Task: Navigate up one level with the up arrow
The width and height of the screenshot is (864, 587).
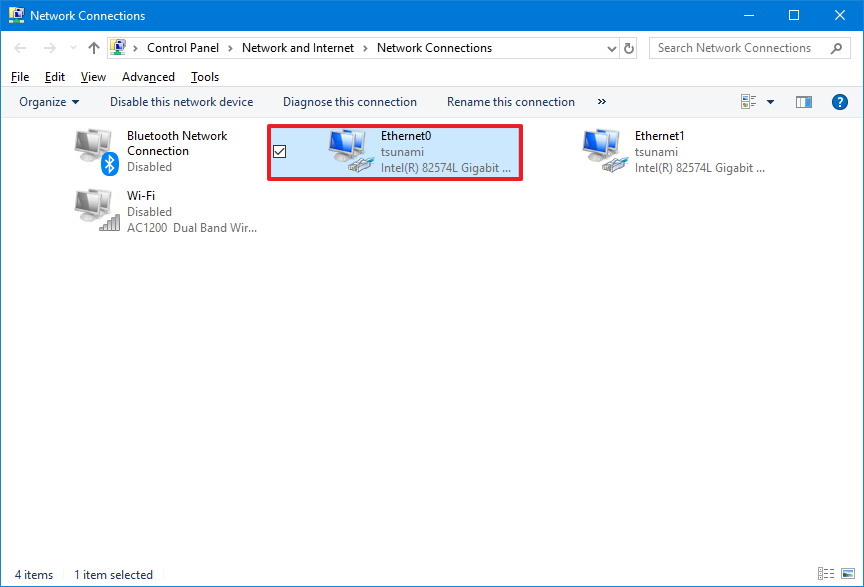Action: (x=93, y=47)
